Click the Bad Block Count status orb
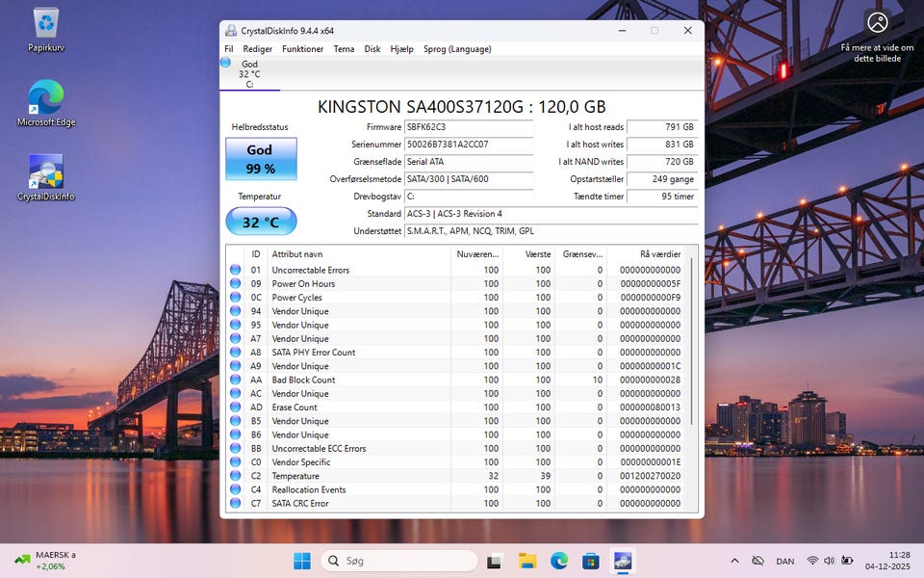The image size is (924, 578). coord(235,380)
